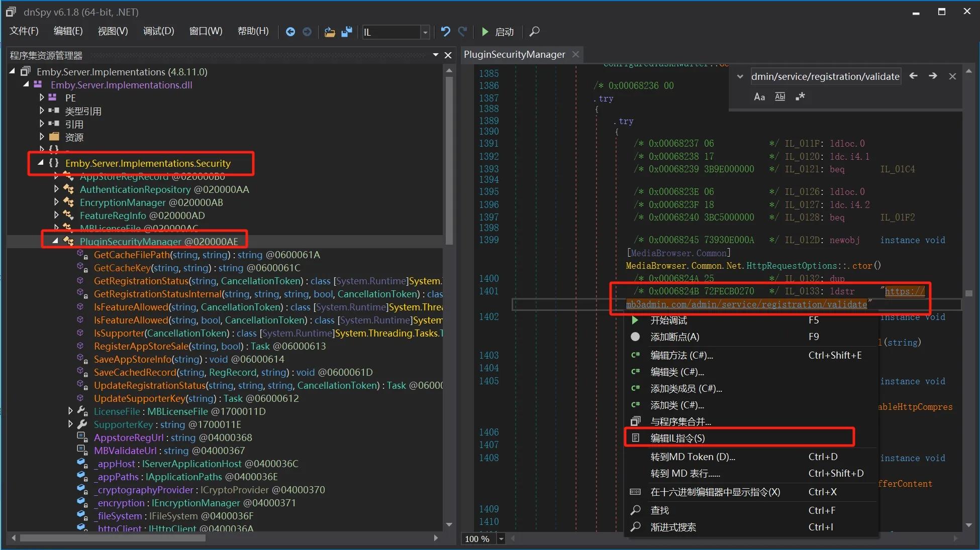
Task: Toggle whole word match option
Action: point(780,97)
